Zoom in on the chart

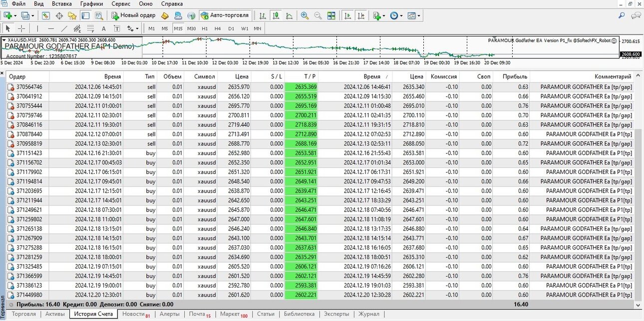tap(305, 15)
